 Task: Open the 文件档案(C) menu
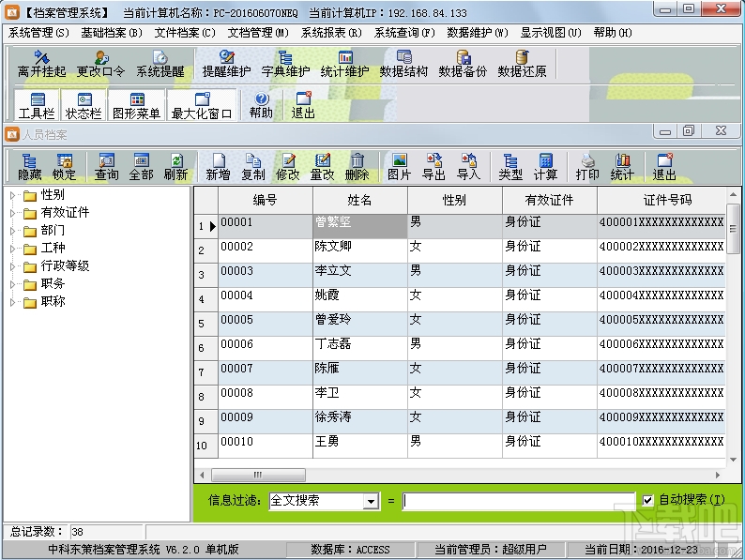point(185,33)
